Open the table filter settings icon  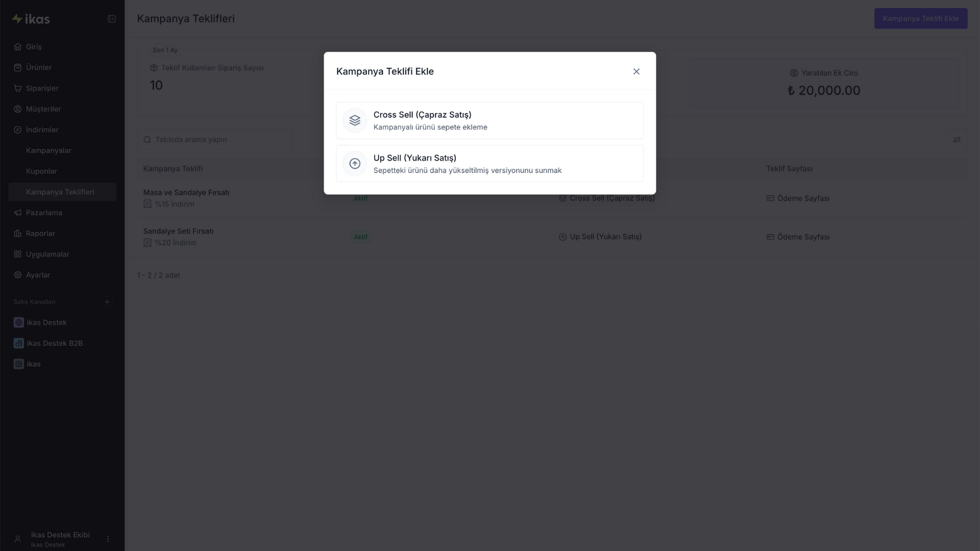[957, 139]
